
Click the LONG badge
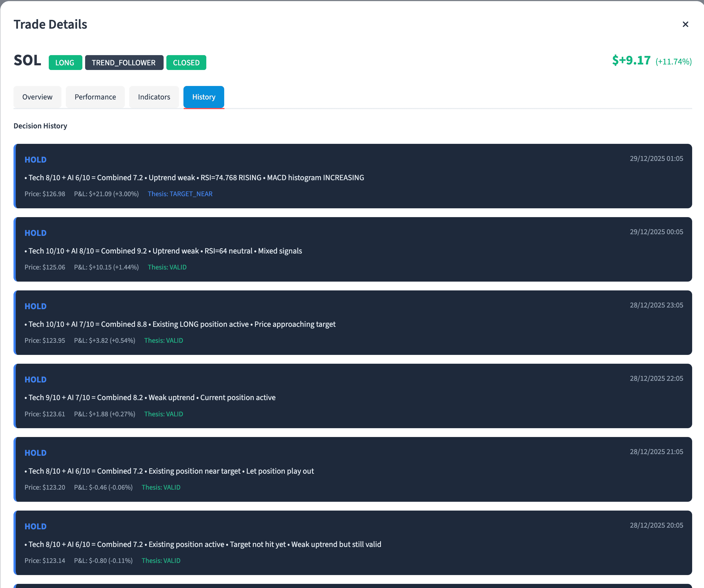[65, 63]
